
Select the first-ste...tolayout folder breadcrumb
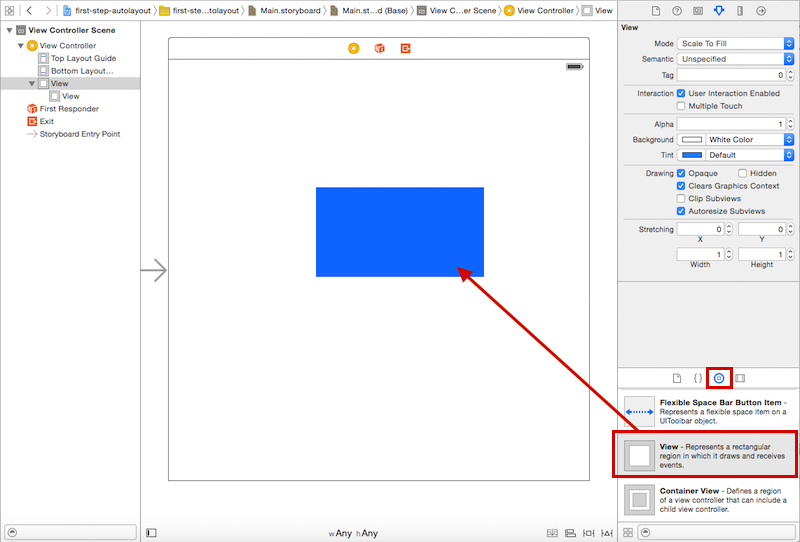pos(199,11)
